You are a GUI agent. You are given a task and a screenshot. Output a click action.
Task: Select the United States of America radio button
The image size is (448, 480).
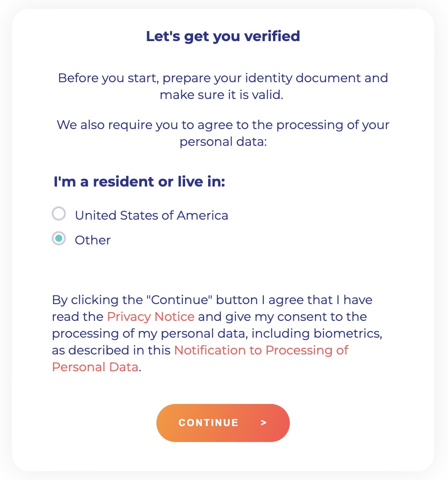(x=59, y=214)
